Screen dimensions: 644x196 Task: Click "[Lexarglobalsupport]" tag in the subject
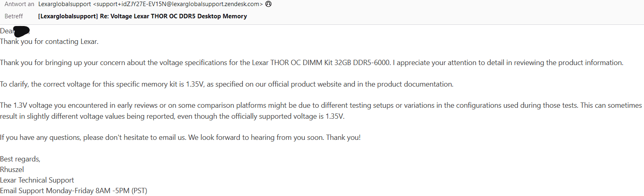(68, 16)
